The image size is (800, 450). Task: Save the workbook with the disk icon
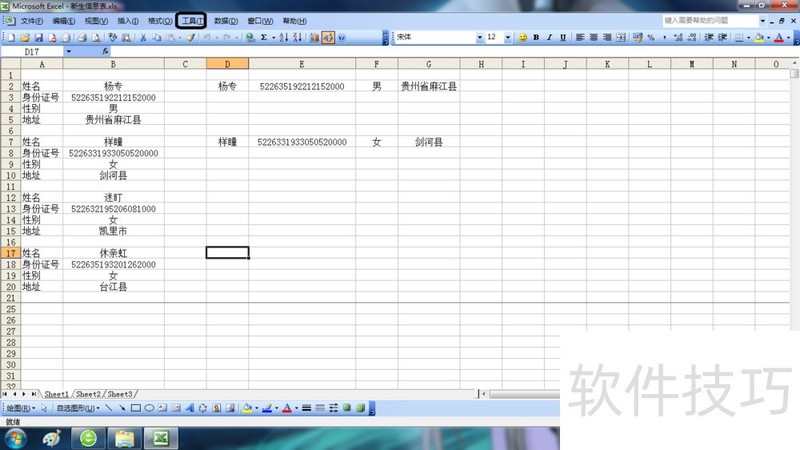(38, 37)
